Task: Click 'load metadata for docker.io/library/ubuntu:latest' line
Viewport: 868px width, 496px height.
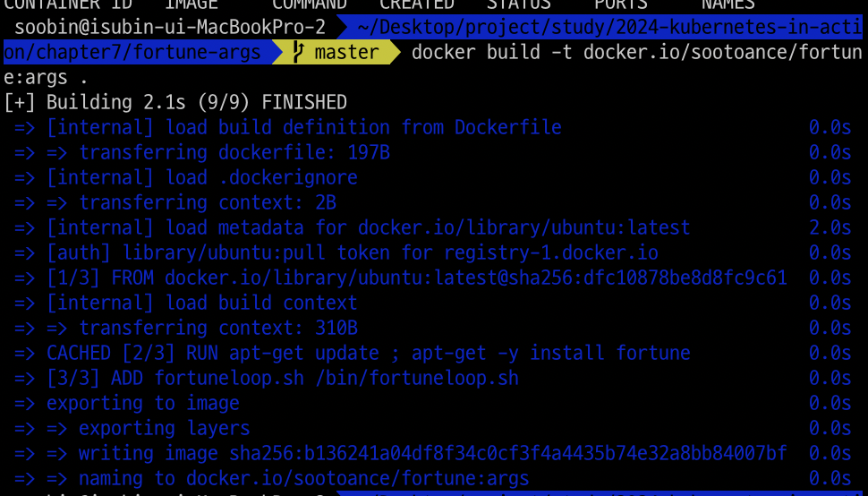Action: click(352, 227)
